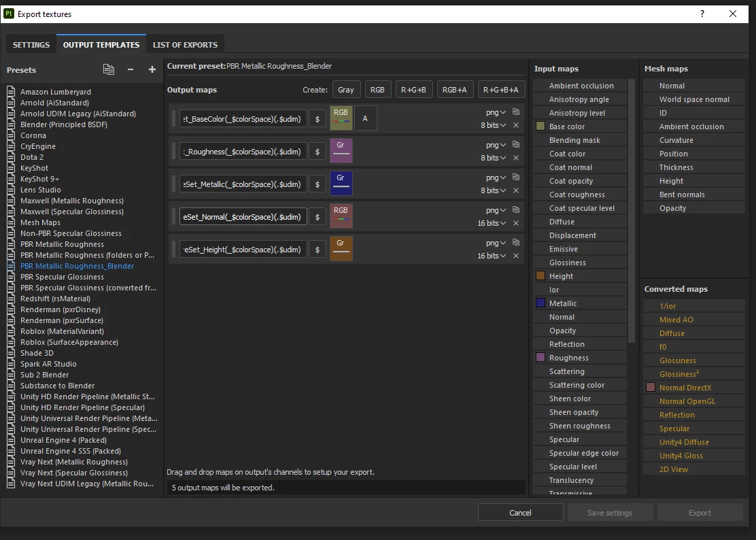The height and width of the screenshot is (540, 756).
Task: Click the BaseColor RGB channel swatch
Action: pyautogui.click(x=341, y=118)
